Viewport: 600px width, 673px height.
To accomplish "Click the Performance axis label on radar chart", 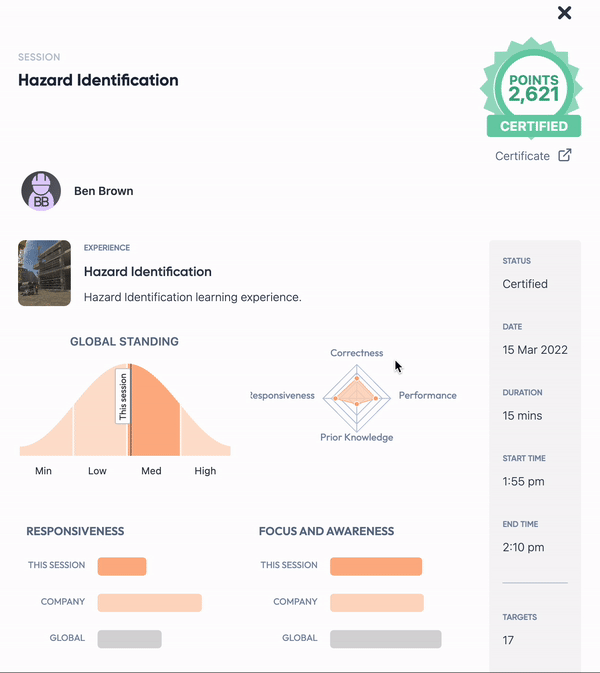I will (x=427, y=395).
